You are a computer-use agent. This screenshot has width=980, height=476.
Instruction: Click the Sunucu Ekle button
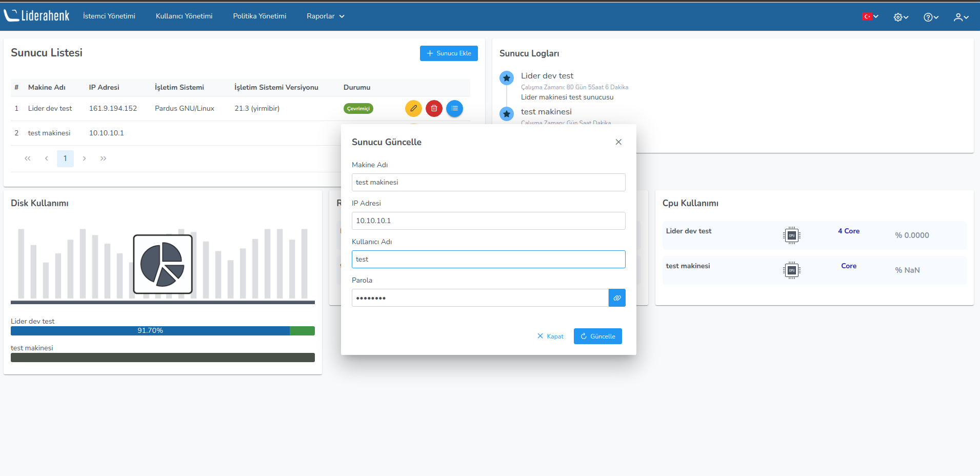point(449,53)
